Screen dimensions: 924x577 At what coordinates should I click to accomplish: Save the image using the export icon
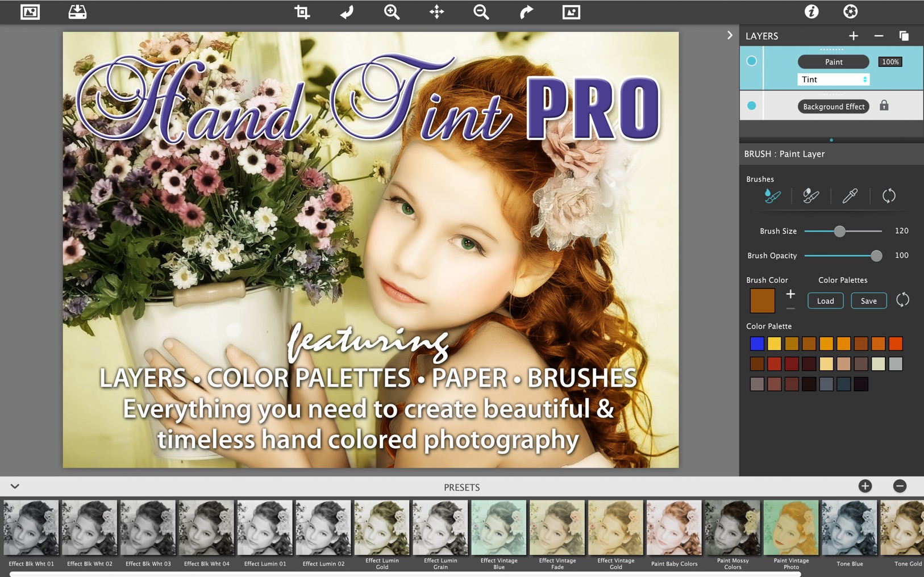pos(78,12)
